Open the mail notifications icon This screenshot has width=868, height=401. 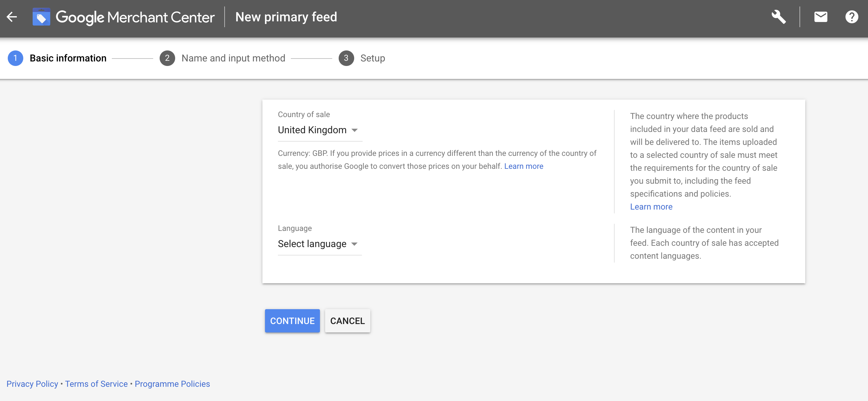[x=820, y=17]
